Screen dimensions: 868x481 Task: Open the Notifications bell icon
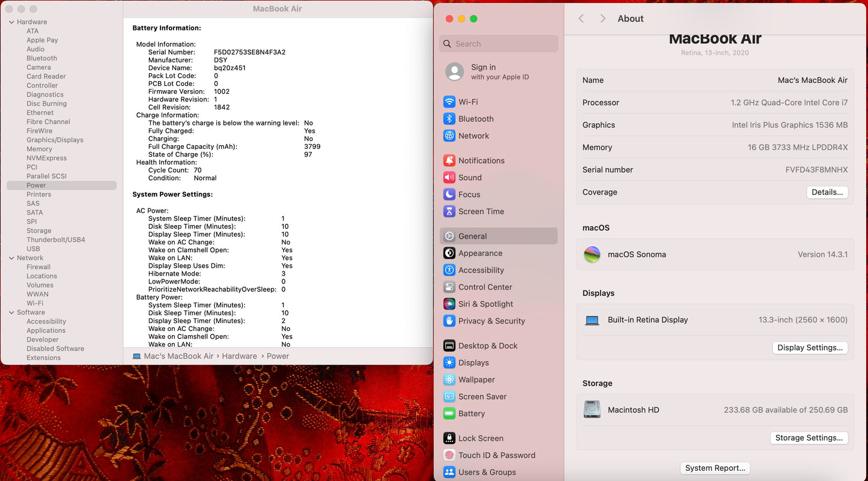(449, 160)
